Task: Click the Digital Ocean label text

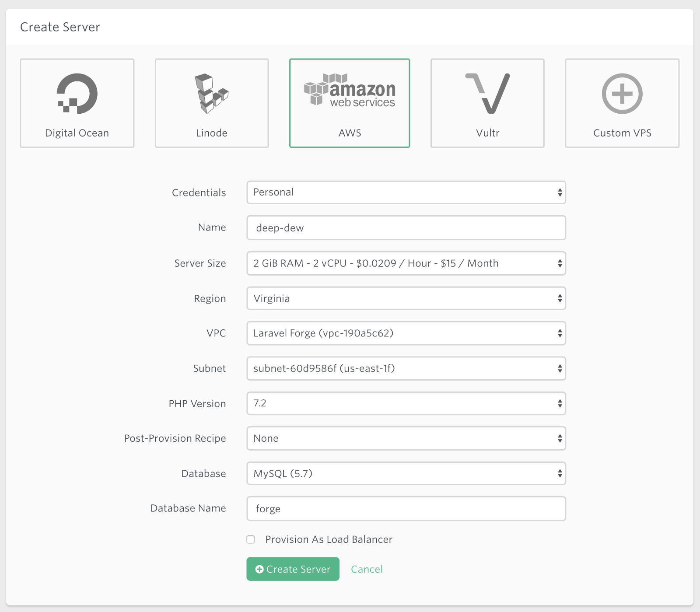Action: pyautogui.click(x=77, y=133)
